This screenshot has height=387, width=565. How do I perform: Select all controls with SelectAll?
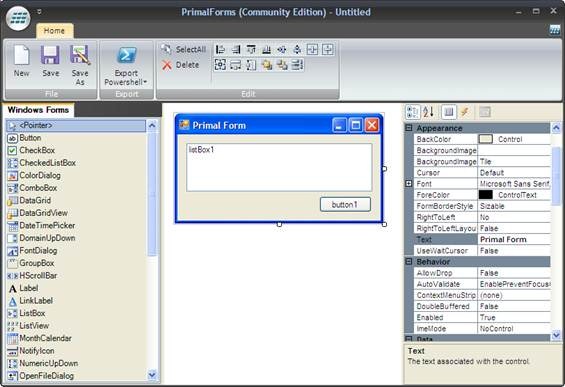click(184, 49)
